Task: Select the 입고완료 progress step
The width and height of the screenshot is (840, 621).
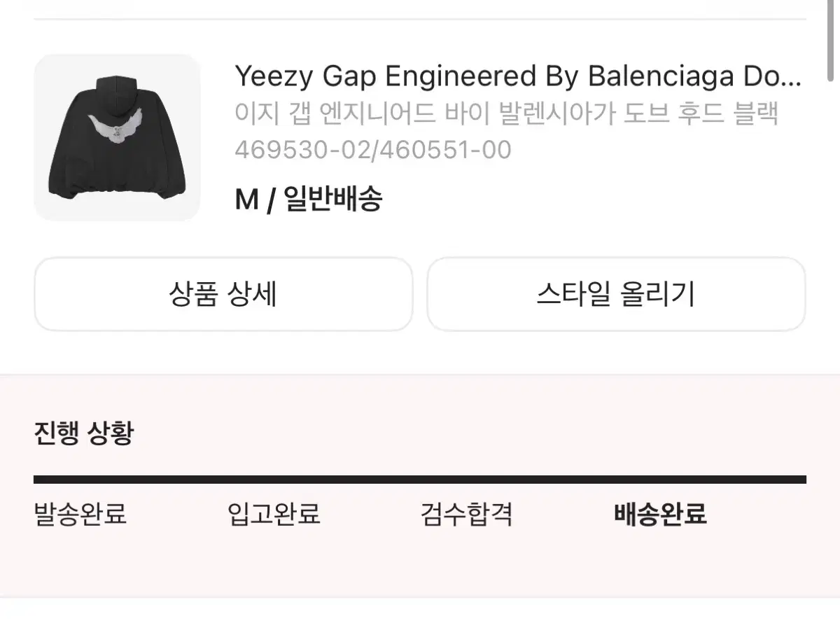Action: [x=274, y=515]
